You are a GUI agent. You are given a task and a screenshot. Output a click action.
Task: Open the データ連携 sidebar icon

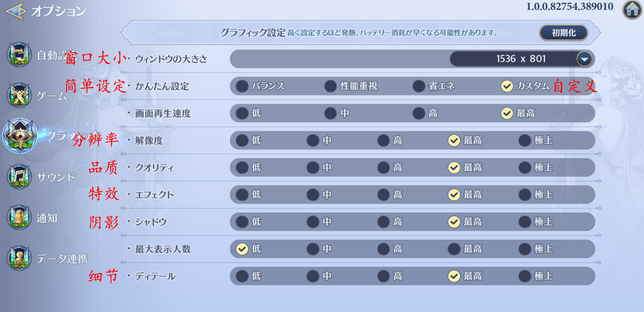(x=19, y=258)
